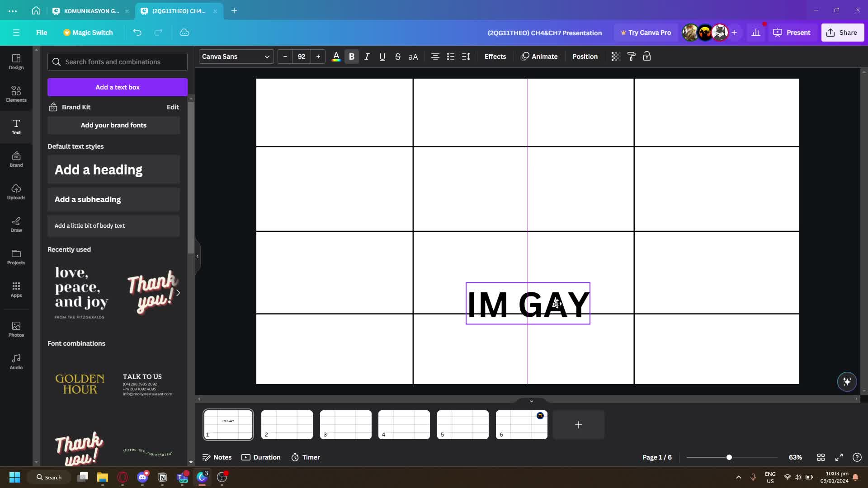Toggle bold formatting on the text
Image resolution: width=868 pixels, height=488 pixels.
[352, 56]
